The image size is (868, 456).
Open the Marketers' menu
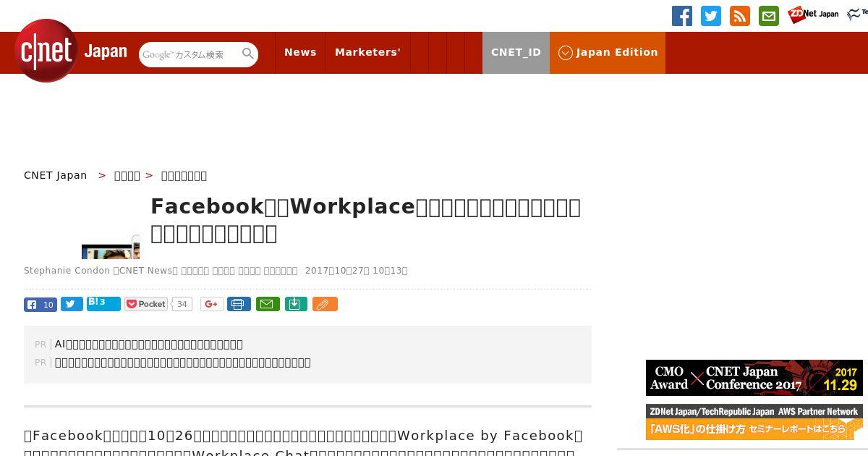(367, 52)
